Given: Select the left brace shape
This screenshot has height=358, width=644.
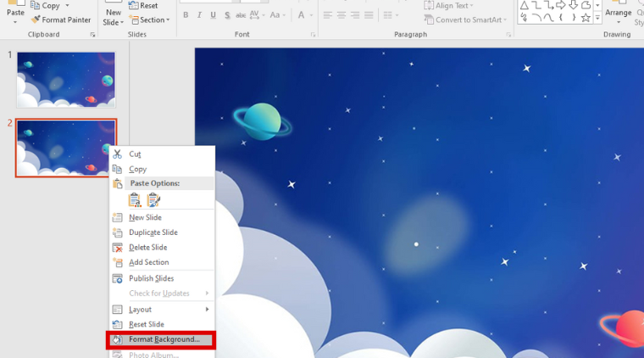Looking at the screenshot, I should click(x=561, y=18).
